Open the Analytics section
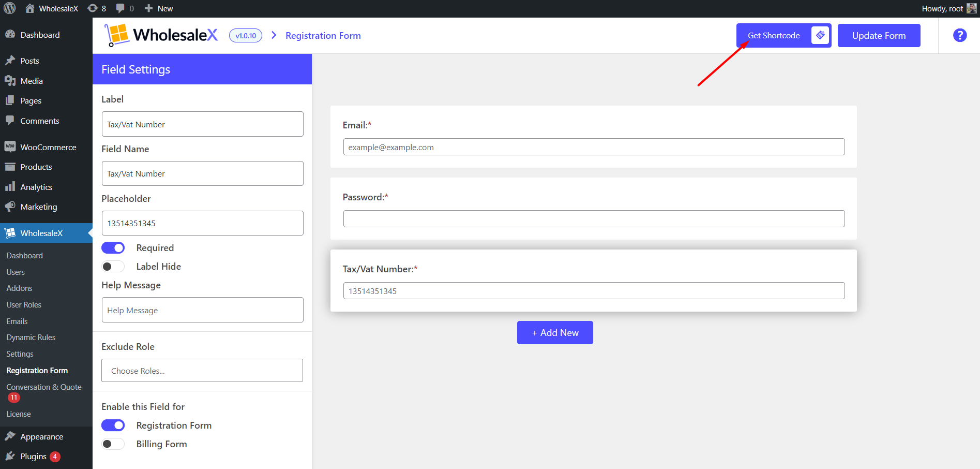 [x=36, y=187]
